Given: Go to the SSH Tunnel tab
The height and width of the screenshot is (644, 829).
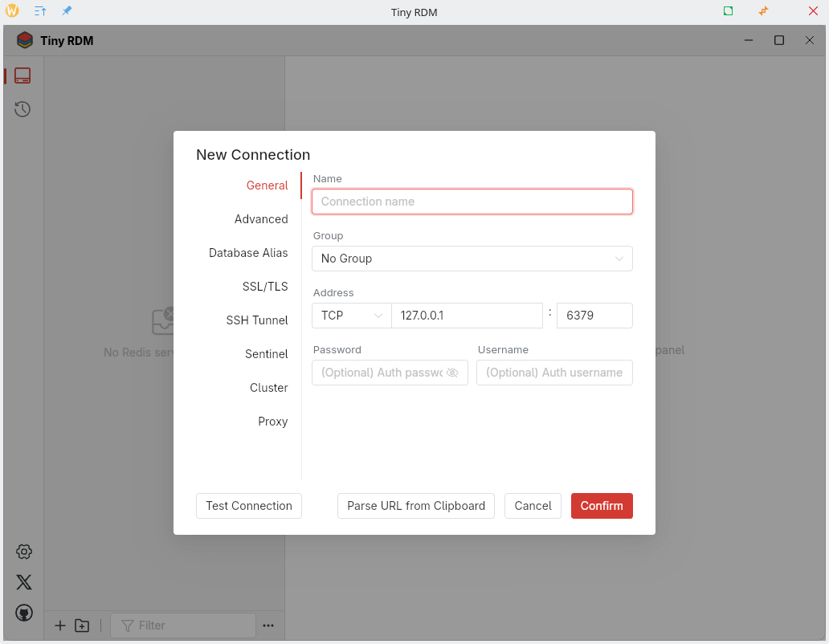Looking at the screenshot, I should point(257,320).
